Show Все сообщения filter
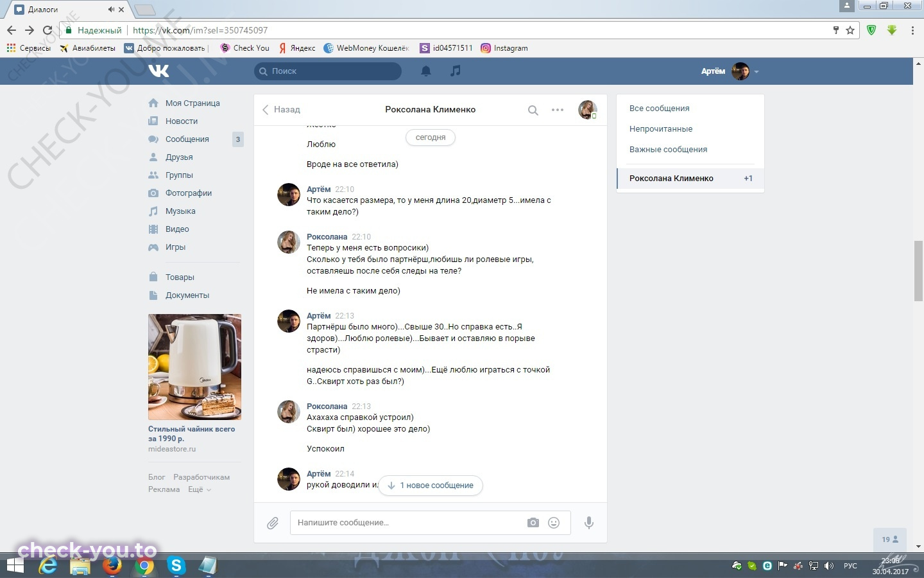This screenshot has height=578, width=924. pos(660,109)
